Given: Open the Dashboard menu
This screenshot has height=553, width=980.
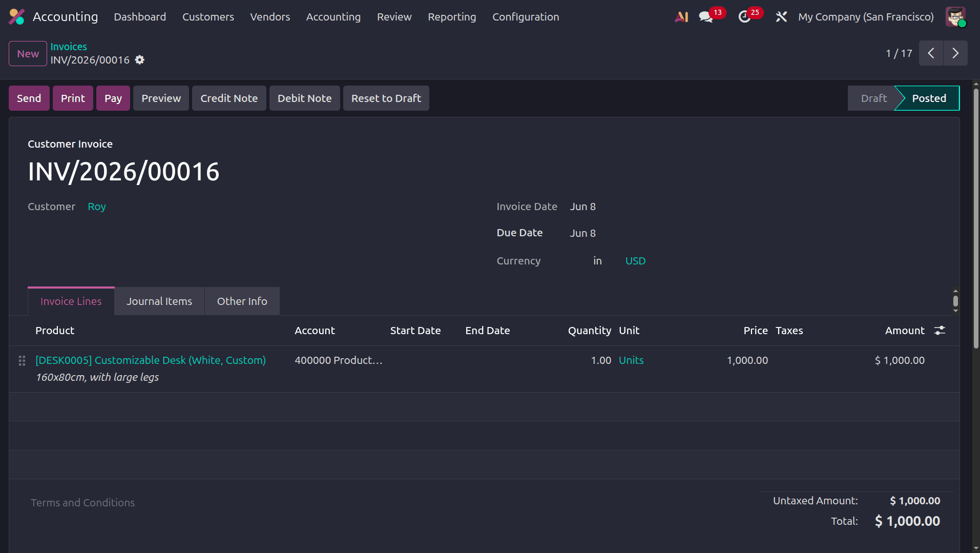Looking at the screenshot, I should coord(140,17).
